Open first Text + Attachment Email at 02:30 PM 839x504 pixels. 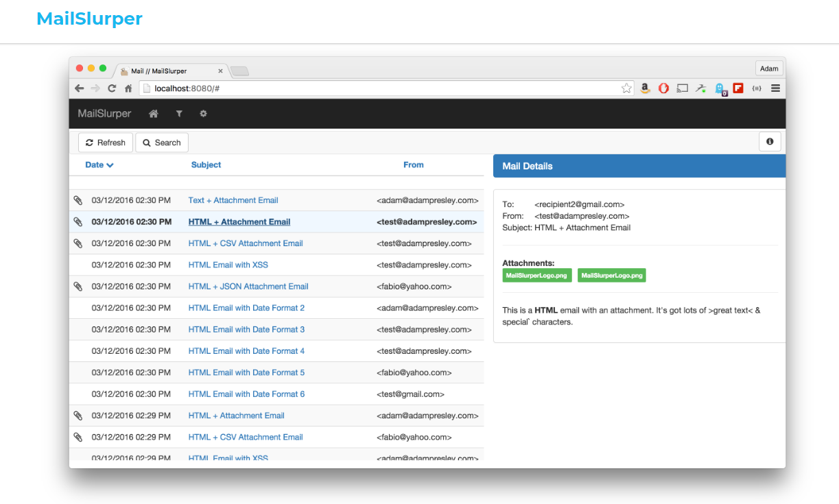click(x=233, y=200)
